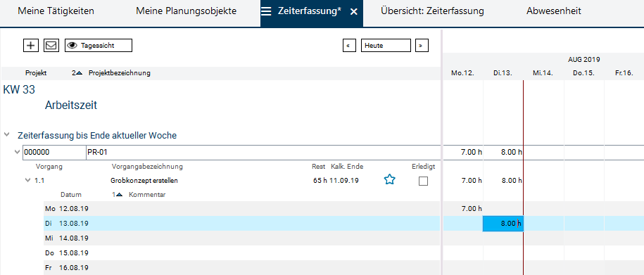Switch to Meine Planungsobjekte tab
The image size is (644, 275).
click(x=186, y=11)
